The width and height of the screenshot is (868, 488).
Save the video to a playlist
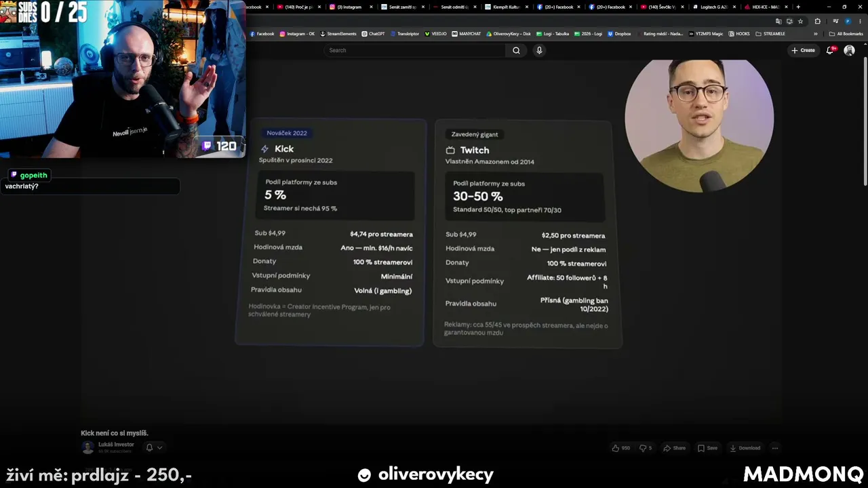[707, 448]
